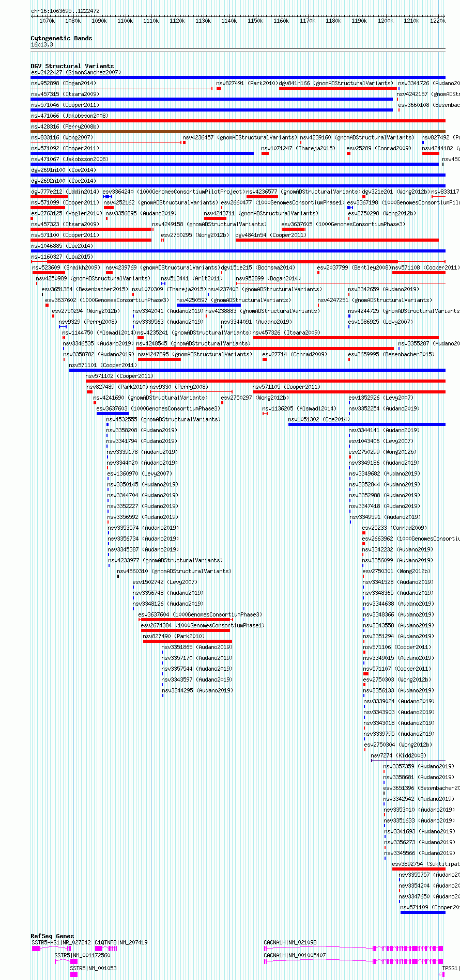Click the 1100k ruler tick label
Image resolution: width=460 pixels, height=980 pixels.
click(125, 21)
